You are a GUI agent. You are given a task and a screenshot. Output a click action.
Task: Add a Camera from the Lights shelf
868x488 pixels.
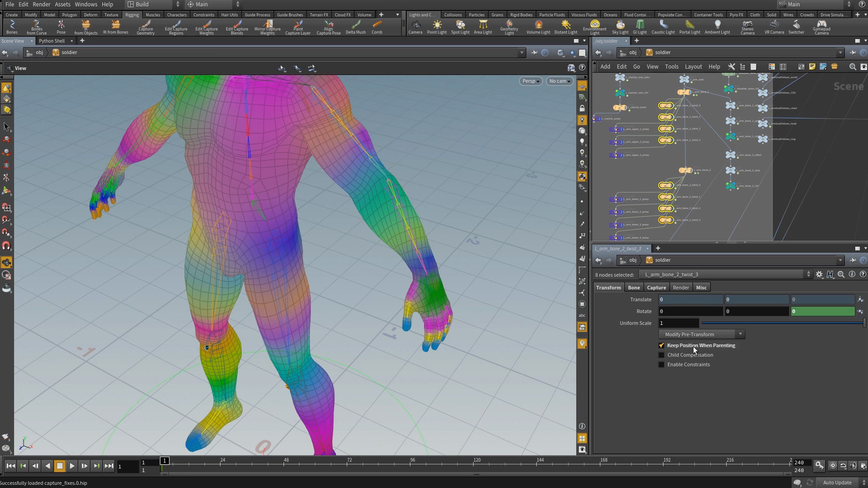pyautogui.click(x=415, y=27)
